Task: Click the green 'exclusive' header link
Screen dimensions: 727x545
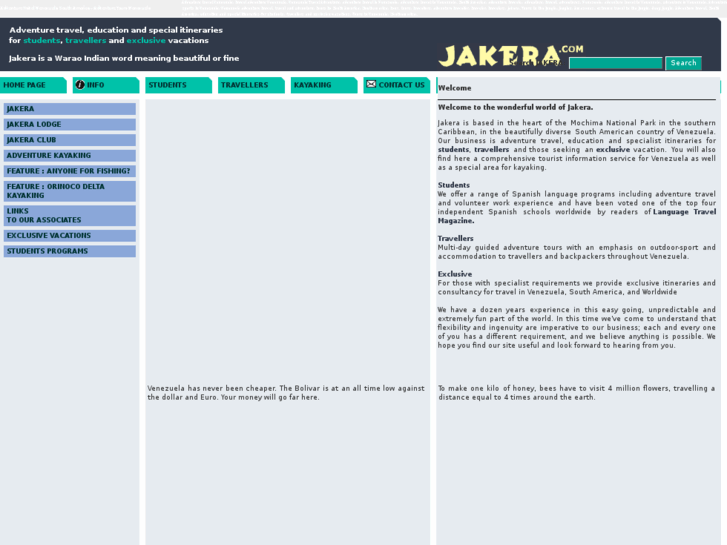Action: [146, 40]
